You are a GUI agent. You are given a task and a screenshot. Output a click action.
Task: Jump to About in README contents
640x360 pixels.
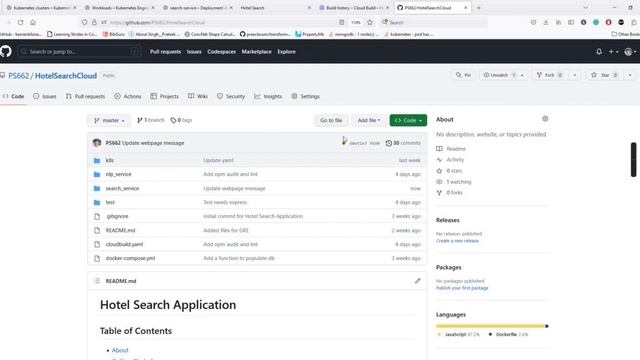coord(120,350)
